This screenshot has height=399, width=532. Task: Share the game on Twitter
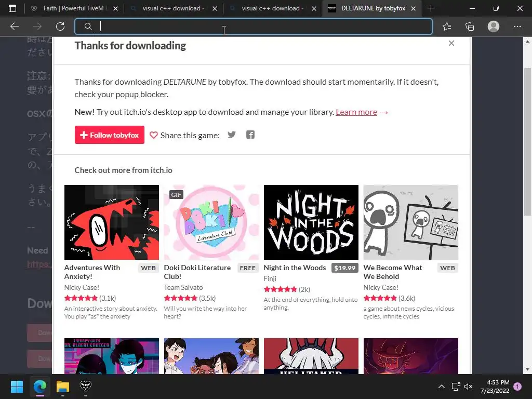pyautogui.click(x=232, y=135)
